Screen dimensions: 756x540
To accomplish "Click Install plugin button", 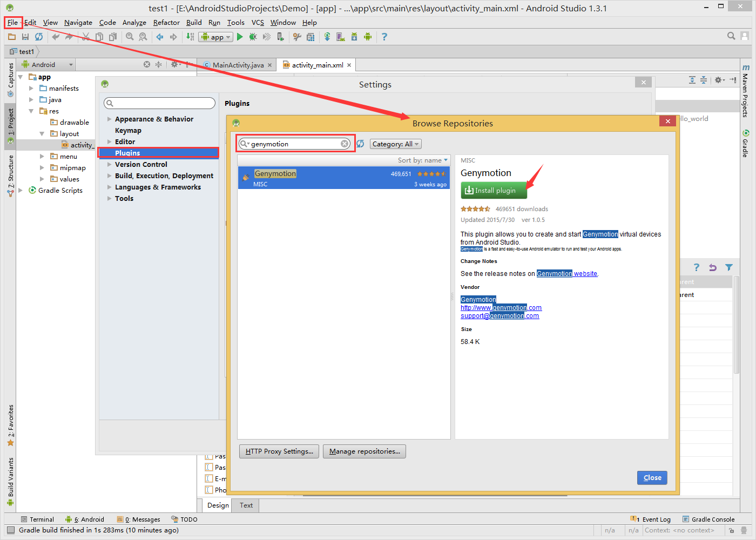I will tap(494, 191).
